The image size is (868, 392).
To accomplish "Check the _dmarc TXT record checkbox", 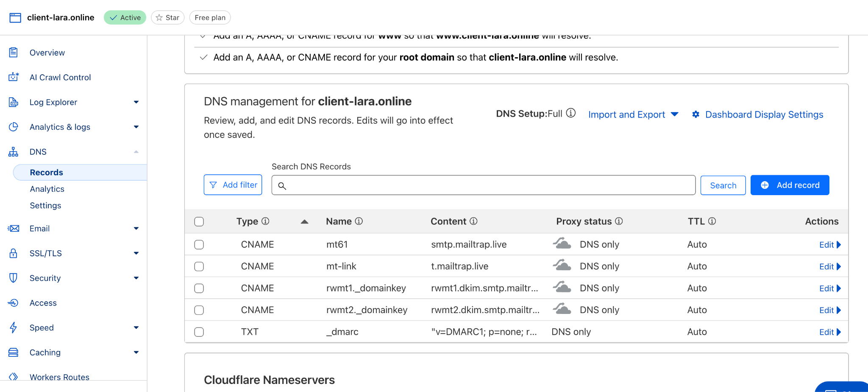I will (199, 332).
